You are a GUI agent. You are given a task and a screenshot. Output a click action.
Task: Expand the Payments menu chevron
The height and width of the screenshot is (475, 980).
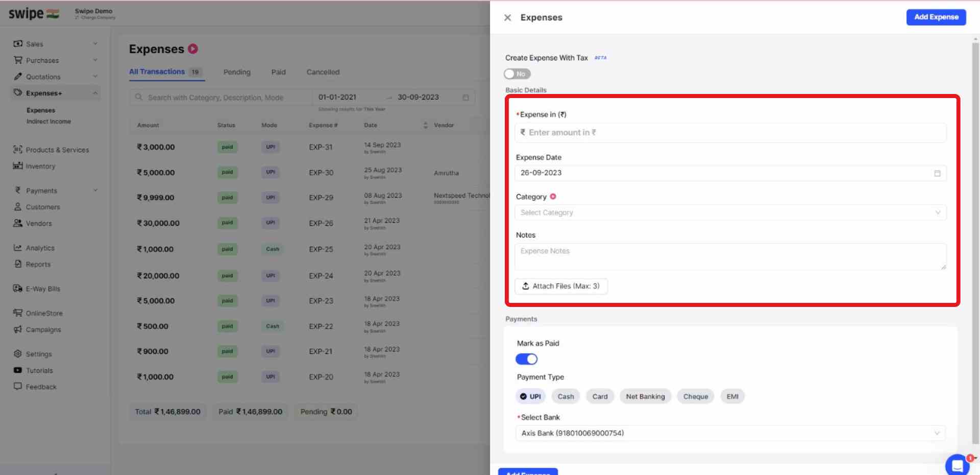point(95,190)
